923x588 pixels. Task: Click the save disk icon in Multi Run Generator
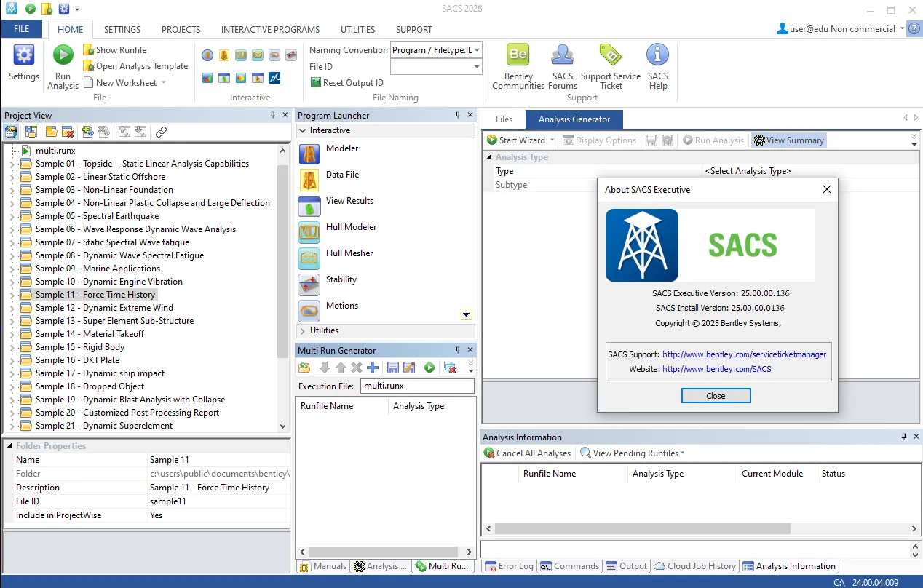tap(392, 367)
